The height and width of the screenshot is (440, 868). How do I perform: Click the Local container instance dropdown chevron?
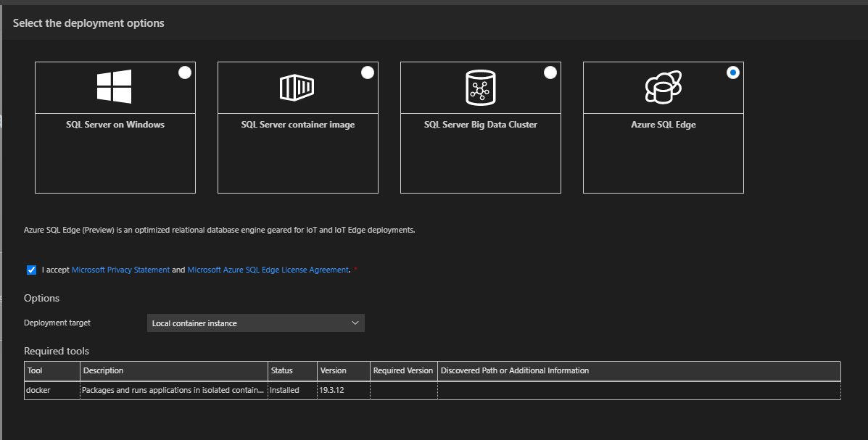355,323
